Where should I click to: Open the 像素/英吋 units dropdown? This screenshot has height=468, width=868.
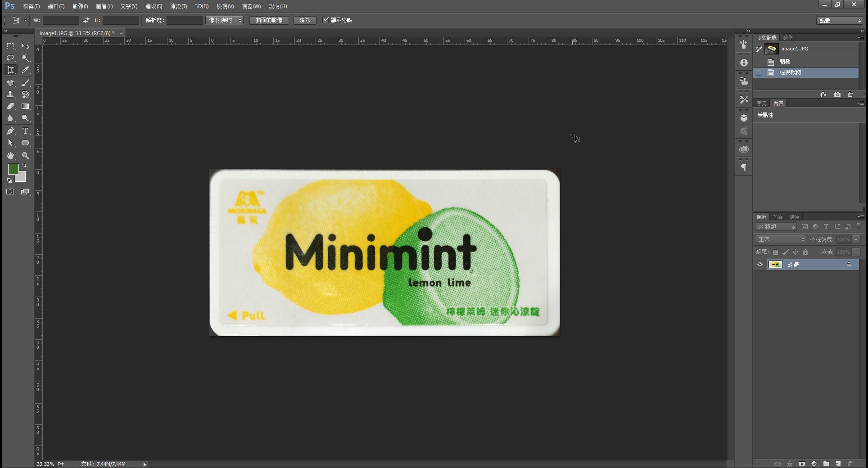click(225, 20)
